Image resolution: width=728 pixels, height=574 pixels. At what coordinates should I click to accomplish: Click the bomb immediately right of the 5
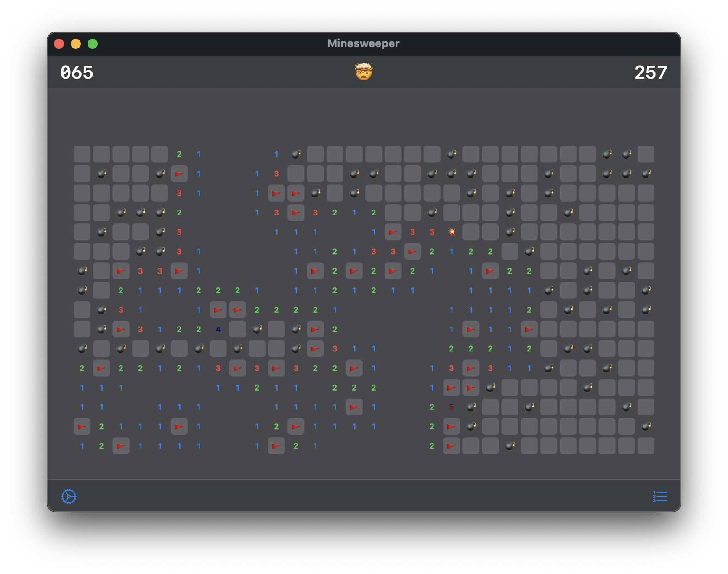pos(471,407)
